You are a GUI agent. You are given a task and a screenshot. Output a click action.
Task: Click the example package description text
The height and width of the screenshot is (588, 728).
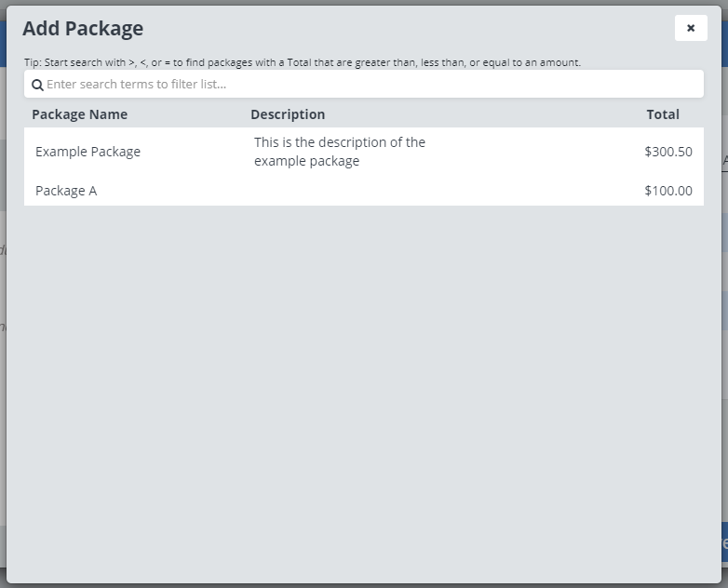tap(339, 152)
